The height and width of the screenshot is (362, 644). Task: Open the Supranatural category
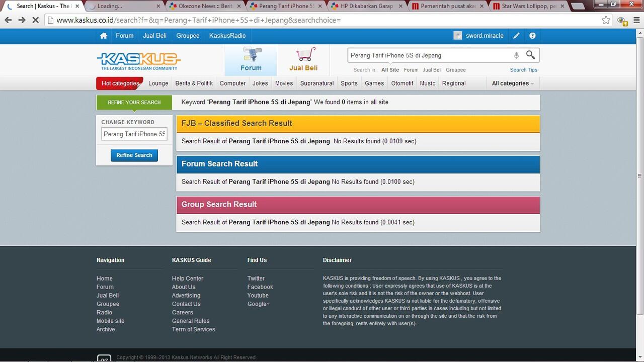[317, 83]
